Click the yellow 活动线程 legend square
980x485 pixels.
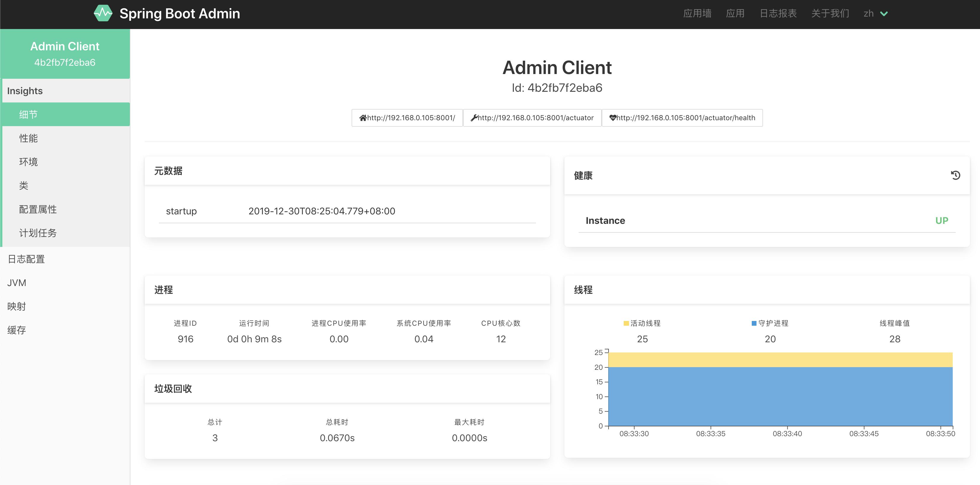point(626,323)
